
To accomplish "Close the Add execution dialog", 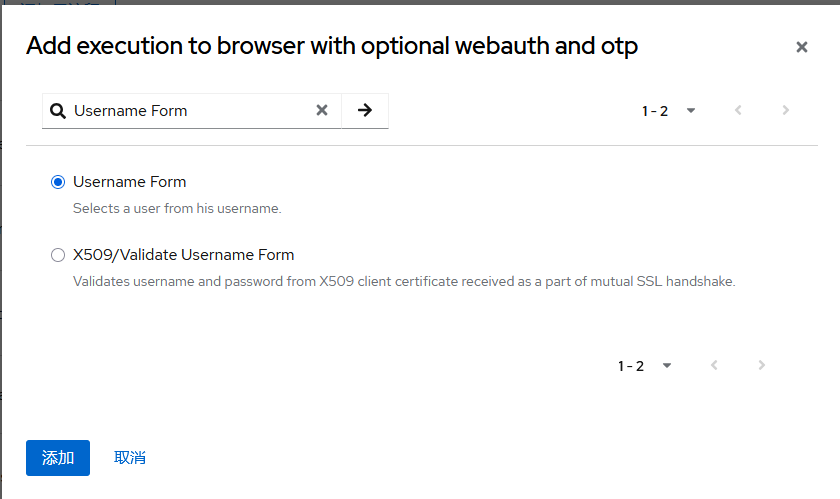I will coord(801,47).
